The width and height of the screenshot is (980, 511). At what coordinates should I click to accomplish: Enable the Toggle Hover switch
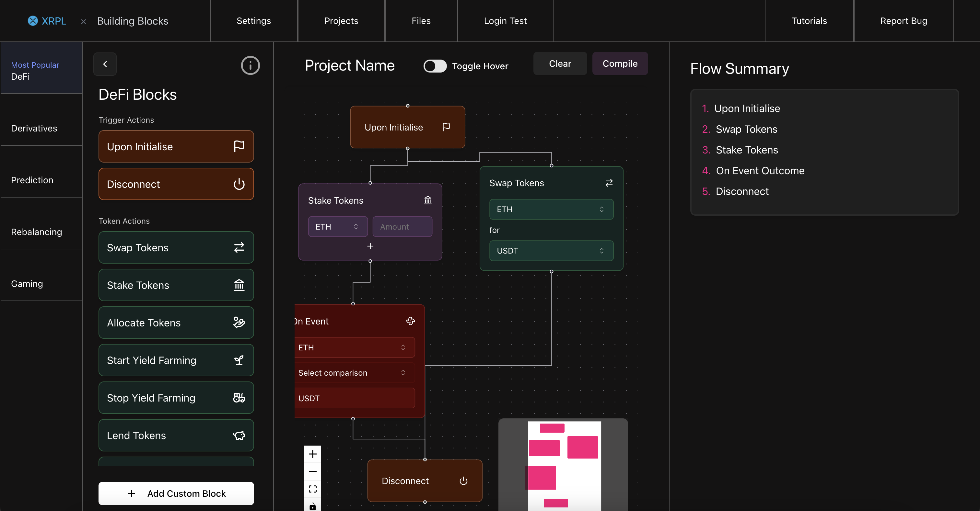click(435, 66)
